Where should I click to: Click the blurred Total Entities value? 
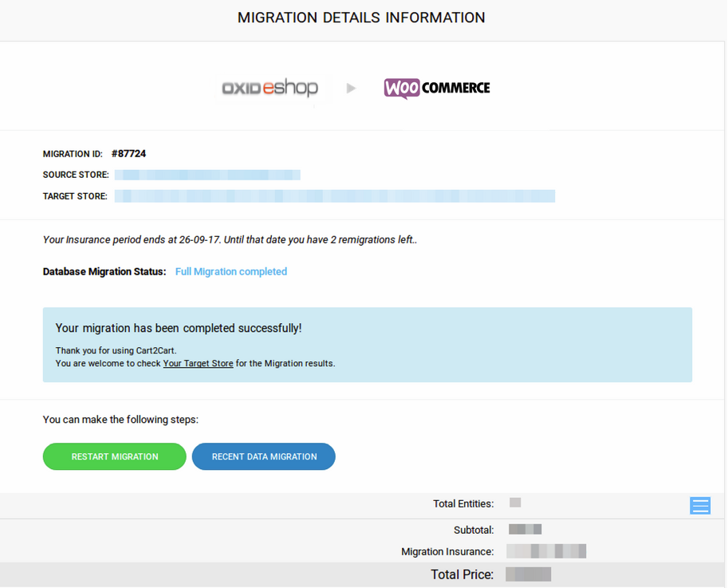[515, 503]
